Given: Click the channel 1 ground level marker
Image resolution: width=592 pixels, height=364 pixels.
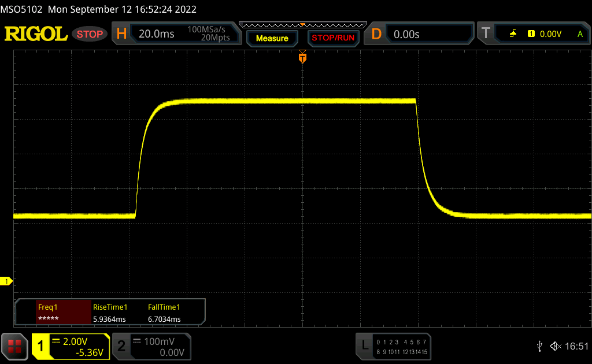Looking at the screenshot, I should [x=6, y=281].
